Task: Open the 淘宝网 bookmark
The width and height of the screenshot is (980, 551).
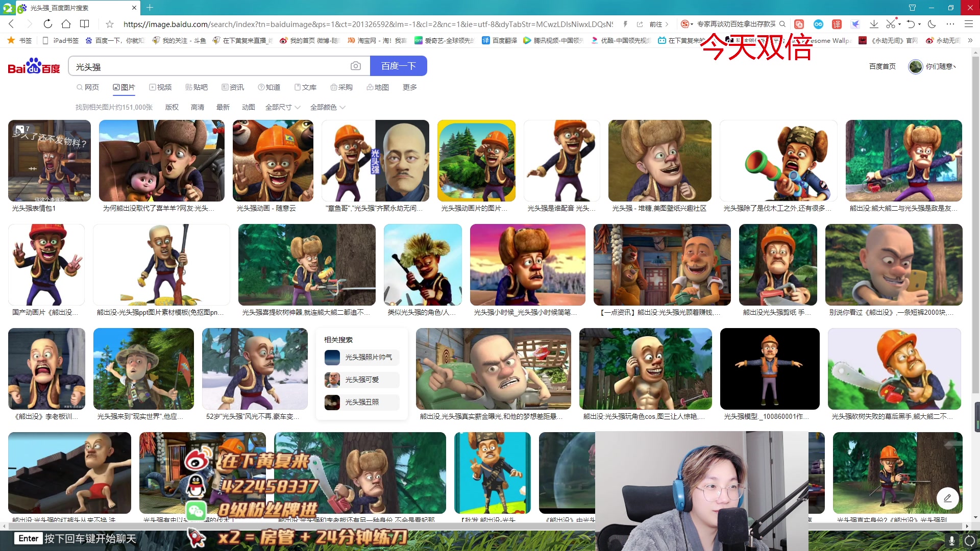Action: coord(377,40)
